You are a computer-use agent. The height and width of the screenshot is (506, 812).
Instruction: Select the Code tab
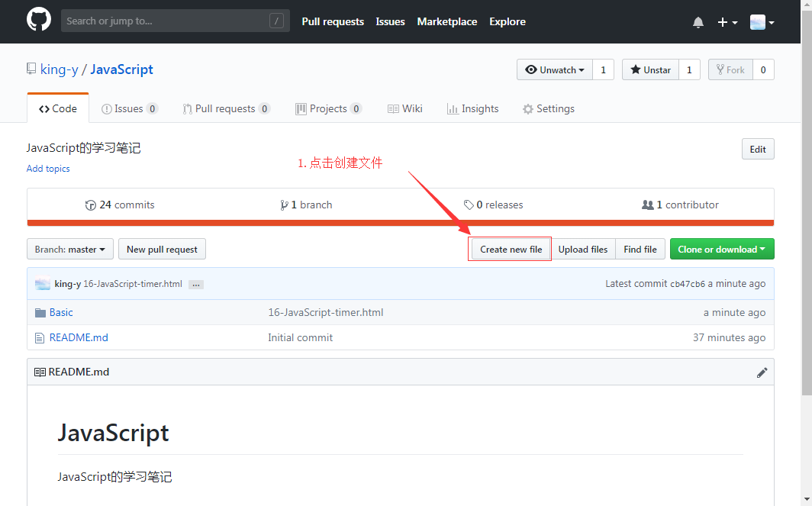[x=58, y=108]
